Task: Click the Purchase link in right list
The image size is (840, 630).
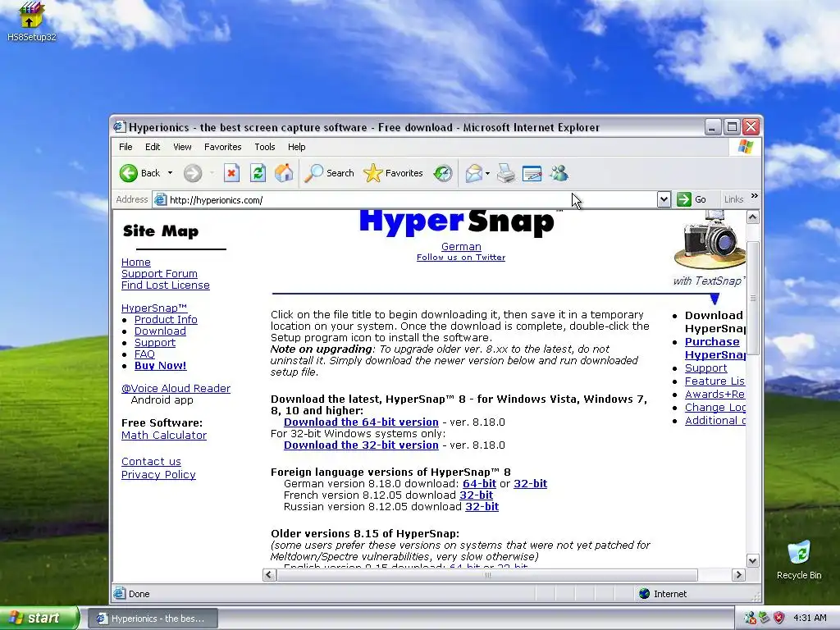Action: point(712,342)
